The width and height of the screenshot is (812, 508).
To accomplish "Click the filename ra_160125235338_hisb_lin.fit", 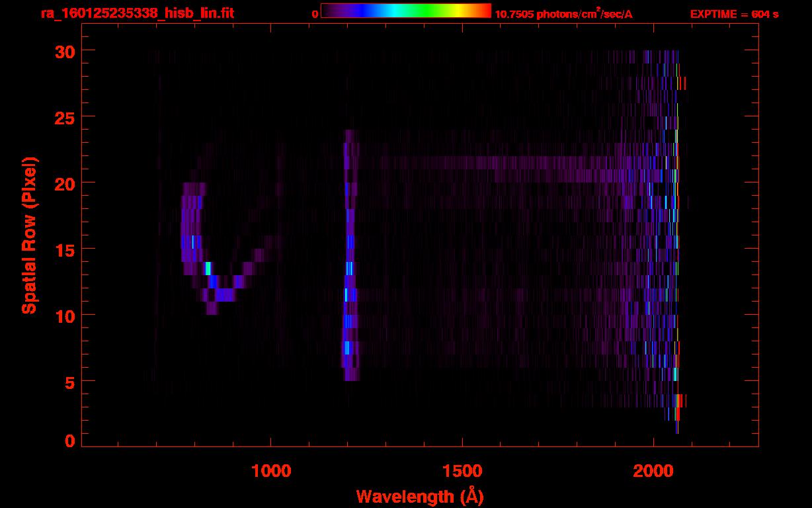I will (137, 13).
